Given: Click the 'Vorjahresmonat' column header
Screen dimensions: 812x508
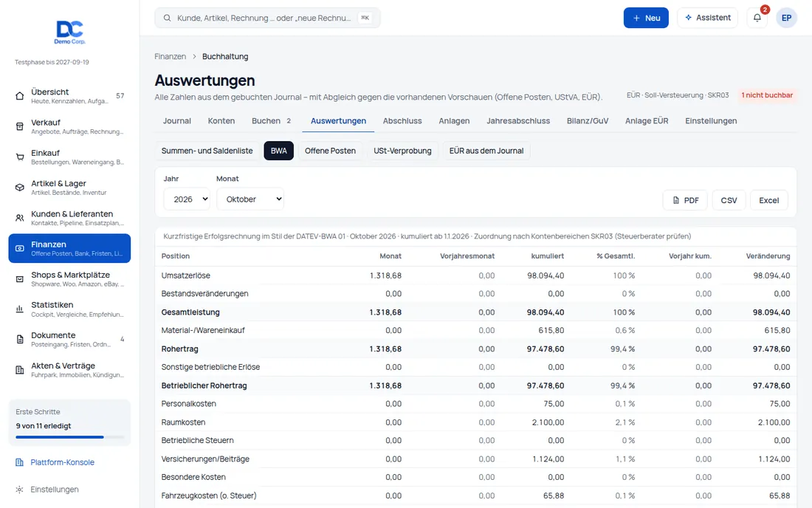Looking at the screenshot, I should 467,256.
